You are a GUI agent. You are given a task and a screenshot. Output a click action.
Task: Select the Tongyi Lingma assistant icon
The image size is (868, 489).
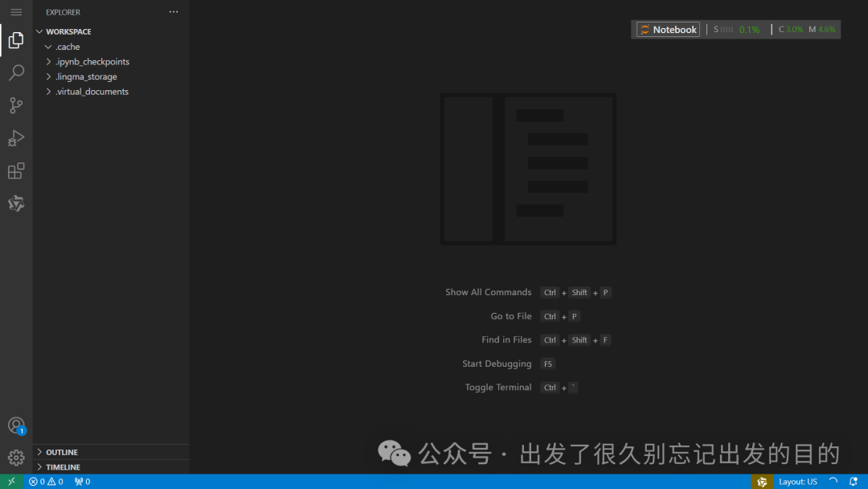[16, 203]
